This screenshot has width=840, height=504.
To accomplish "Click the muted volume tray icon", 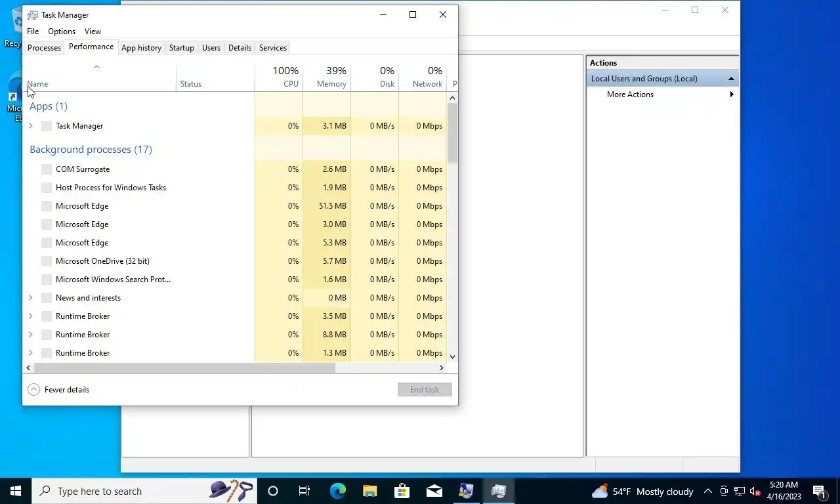I will click(x=755, y=491).
